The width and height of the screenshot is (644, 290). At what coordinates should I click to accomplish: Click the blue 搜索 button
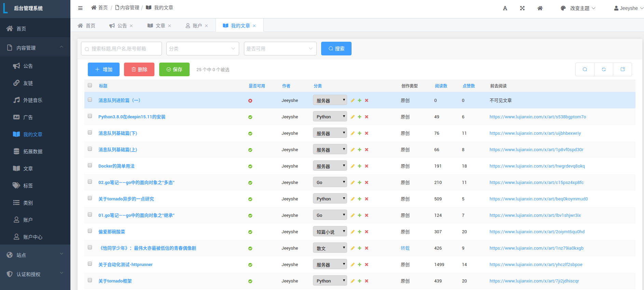tap(336, 49)
